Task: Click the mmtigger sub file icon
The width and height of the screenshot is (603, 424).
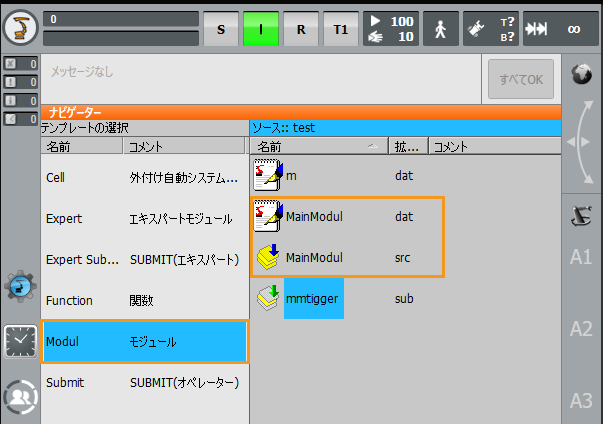Action: (268, 298)
